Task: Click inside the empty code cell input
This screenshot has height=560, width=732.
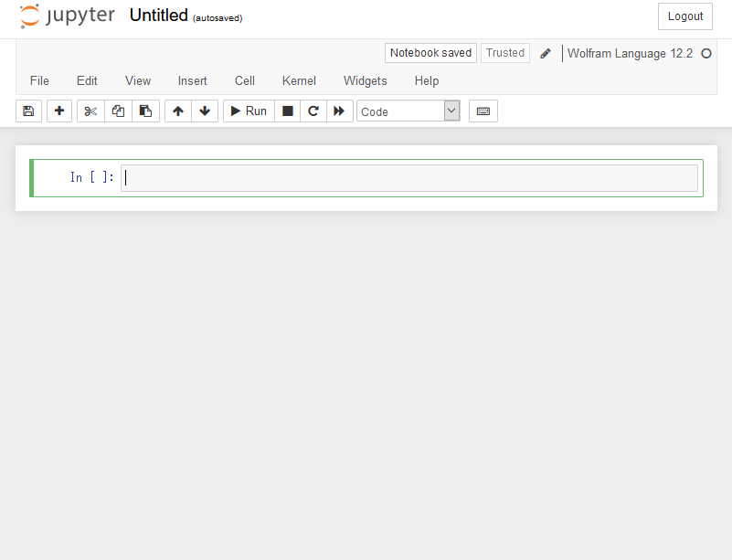Action: 408,178
